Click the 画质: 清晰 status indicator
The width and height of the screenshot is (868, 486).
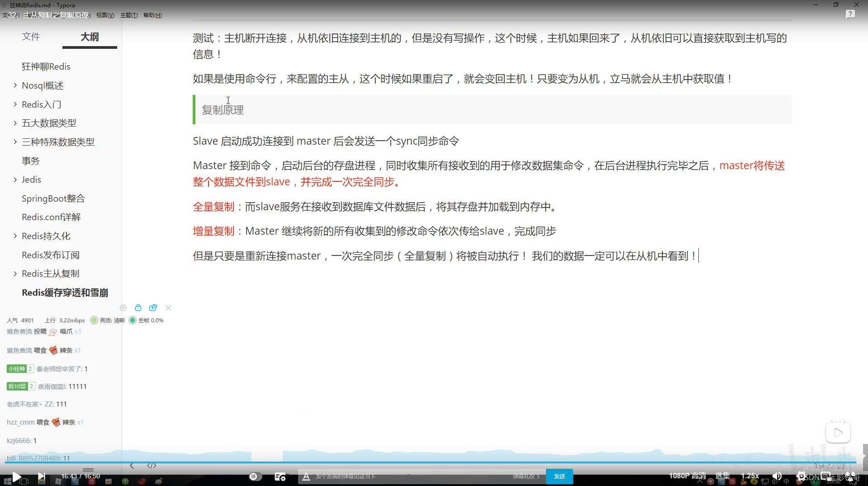108,320
